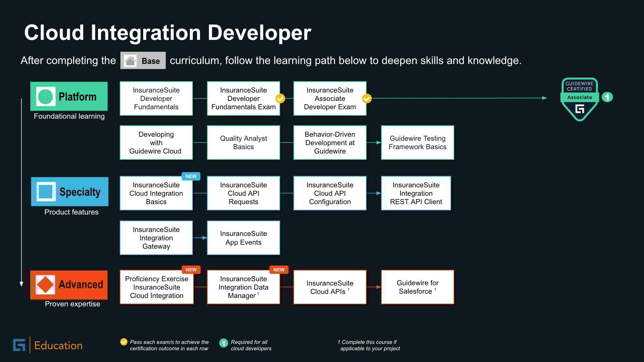Screen dimensions: 644x362
Task: Click 'Required for all cloud developers' text
Action: point(251,345)
